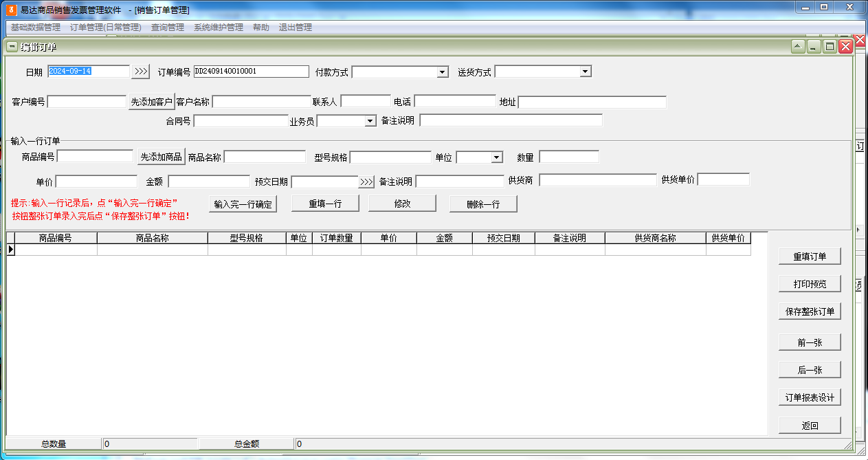
Task: Click the 输入完一行确定 button
Action: pyautogui.click(x=243, y=204)
